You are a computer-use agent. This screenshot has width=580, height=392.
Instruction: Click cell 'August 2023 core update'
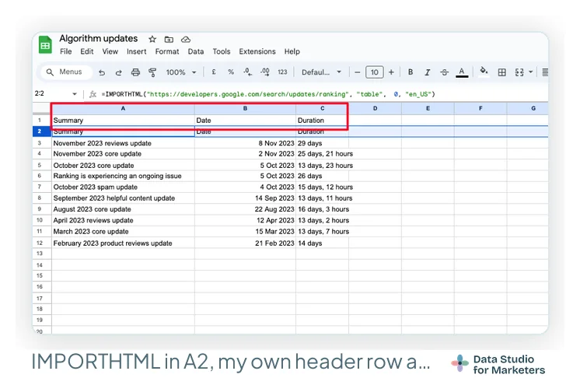tap(123, 209)
